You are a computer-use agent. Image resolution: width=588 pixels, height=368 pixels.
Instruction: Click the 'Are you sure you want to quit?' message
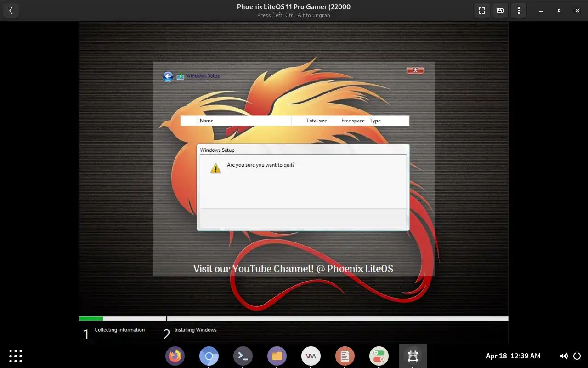pyautogui.click(x=260, y=165)
